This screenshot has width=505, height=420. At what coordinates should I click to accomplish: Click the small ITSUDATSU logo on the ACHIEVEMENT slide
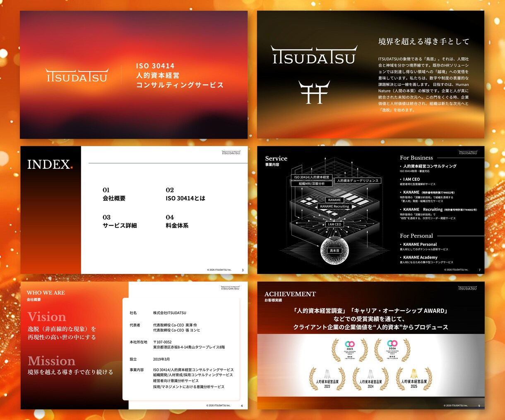click(x=468, y=288)
